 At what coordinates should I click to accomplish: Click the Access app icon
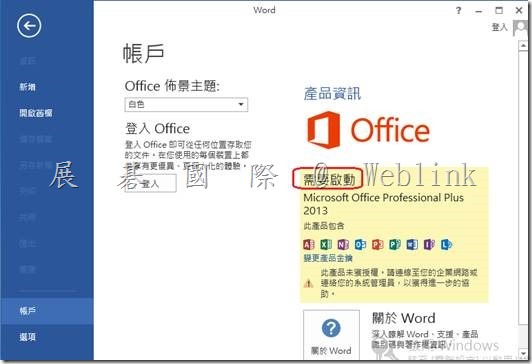[x=308, y=244]
